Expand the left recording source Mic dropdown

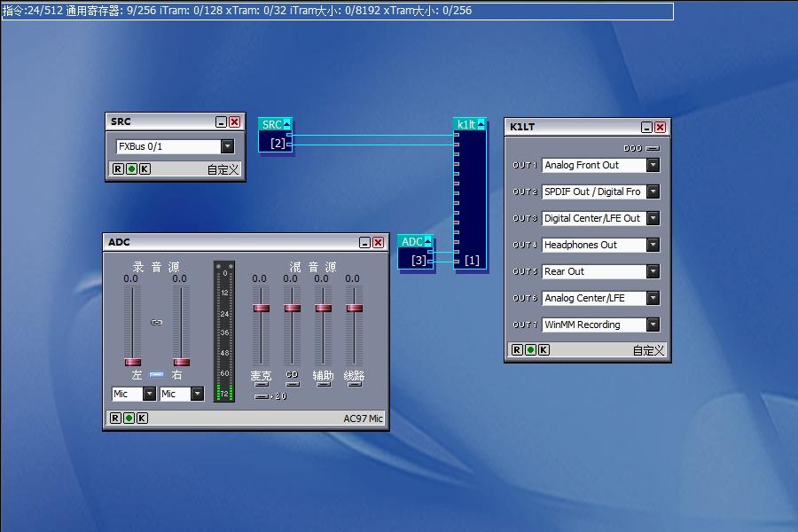coord(149,394)
